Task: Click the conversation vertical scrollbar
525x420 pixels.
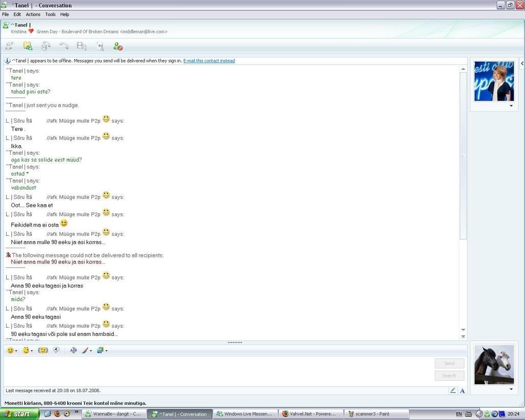Action: coord(463,154)
